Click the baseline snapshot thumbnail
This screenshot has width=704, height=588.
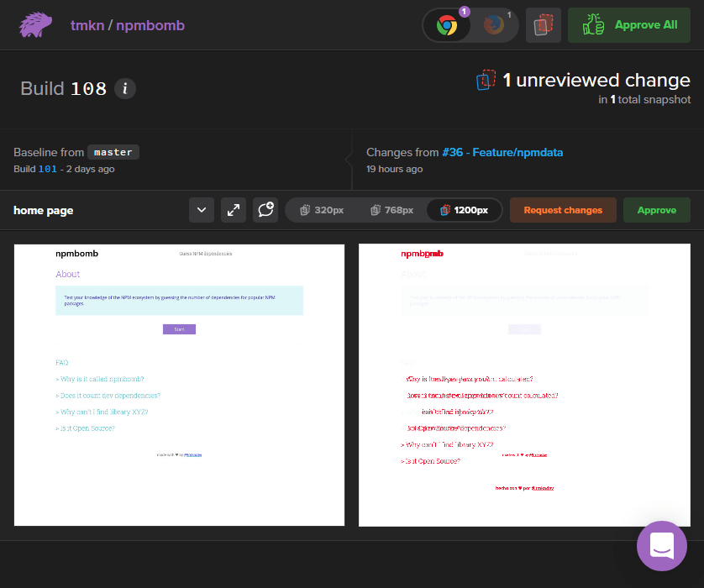179,385
